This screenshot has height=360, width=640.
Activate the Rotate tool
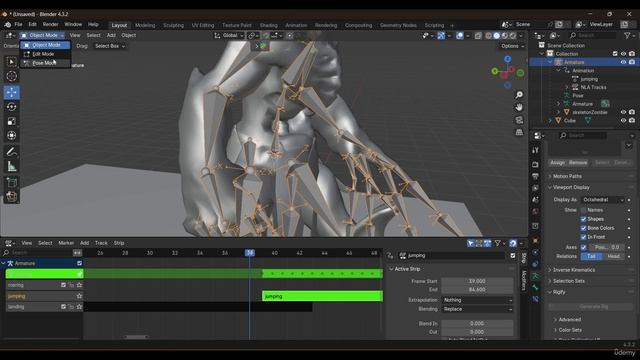(x=11, y=107)
